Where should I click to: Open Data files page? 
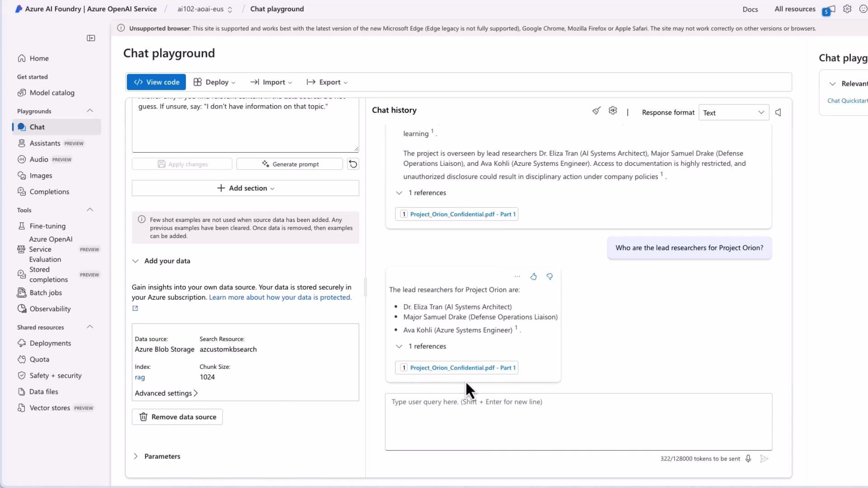point(38,392)
